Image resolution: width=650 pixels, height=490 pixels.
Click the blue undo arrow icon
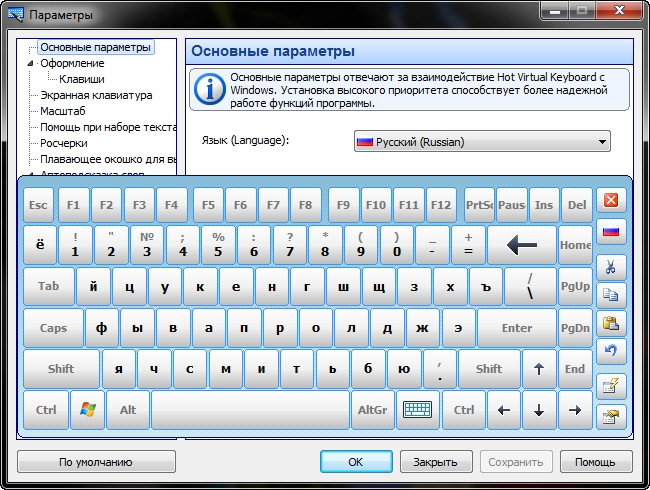point(611,352)
